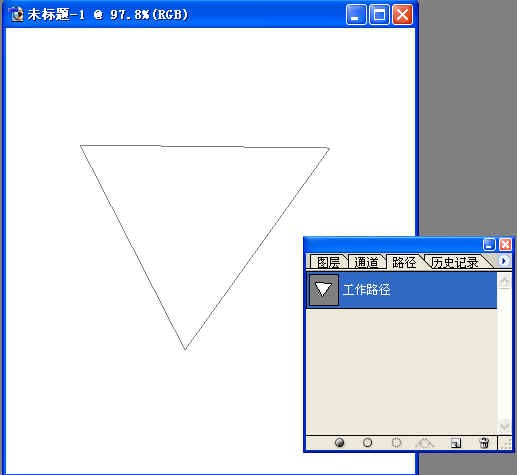Load path as a selection
The height and width of the screenshot is (475, 517).
point(396,443)
